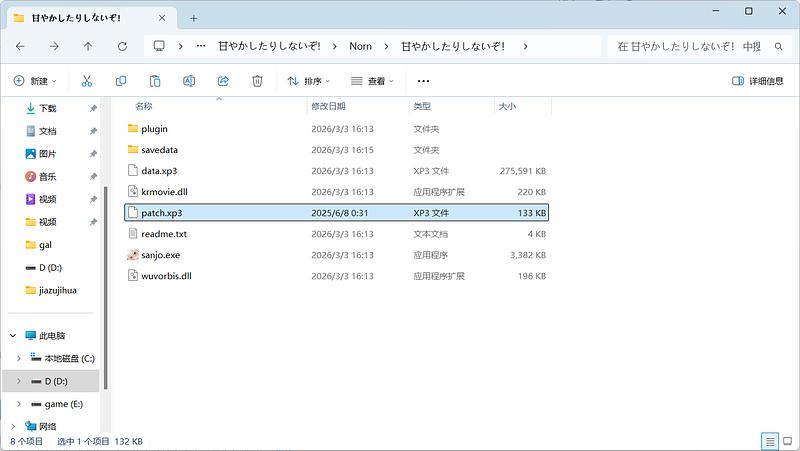Click the Share icon in toolbar
The width and height of the screenshot is (800, 451).
click(223, 81)
